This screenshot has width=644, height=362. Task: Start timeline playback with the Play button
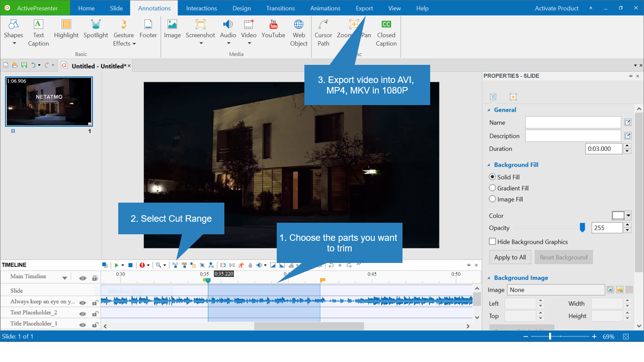(117, 265)
